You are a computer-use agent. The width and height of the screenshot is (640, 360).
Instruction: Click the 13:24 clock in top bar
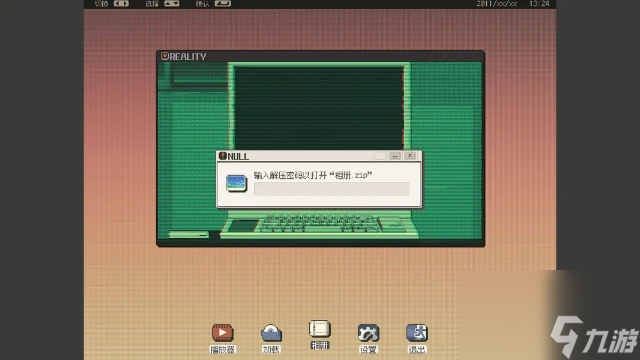tap(539, 4)
